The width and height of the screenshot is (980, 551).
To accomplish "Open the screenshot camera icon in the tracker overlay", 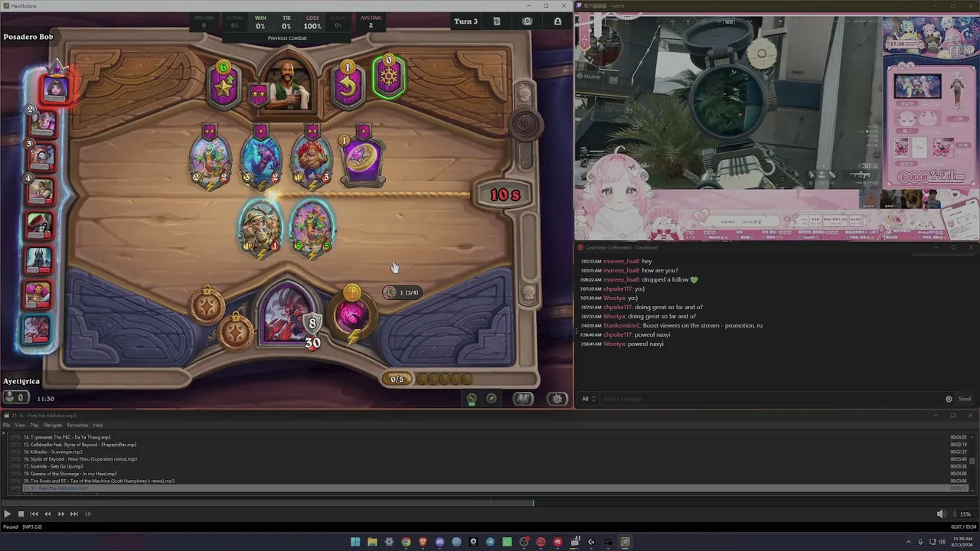I will [x=527, y=21].
